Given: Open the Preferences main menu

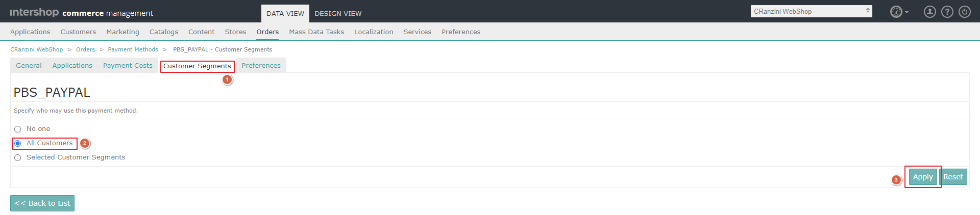Looking at the screenshot, I should [461, 32].
